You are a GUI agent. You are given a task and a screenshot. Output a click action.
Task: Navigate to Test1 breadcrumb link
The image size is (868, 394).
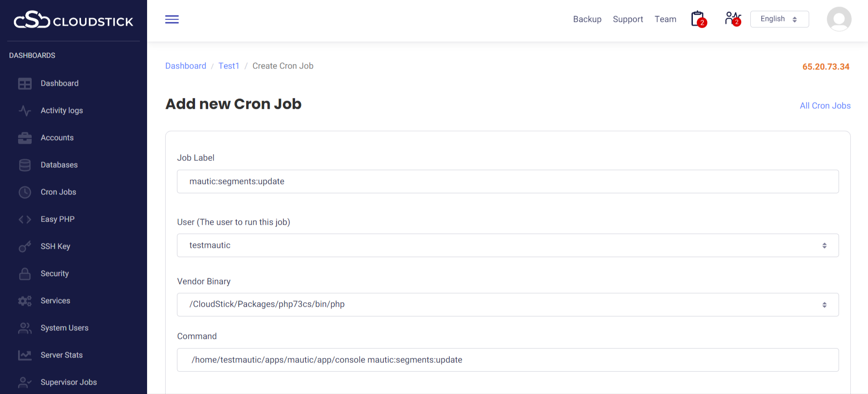pyautogui.click(x=229, y=66)
